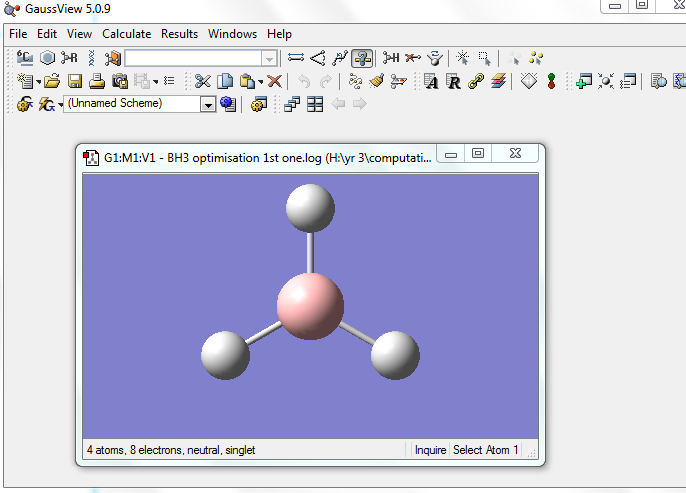Select the Add Valence tool
The height and width of the screenshot is (493, 686).
tap(391, 58)
